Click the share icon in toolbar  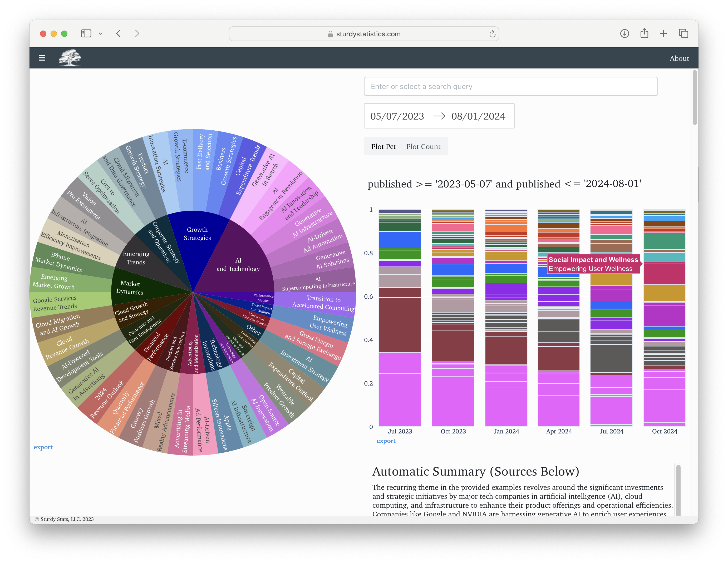[644, 34]
